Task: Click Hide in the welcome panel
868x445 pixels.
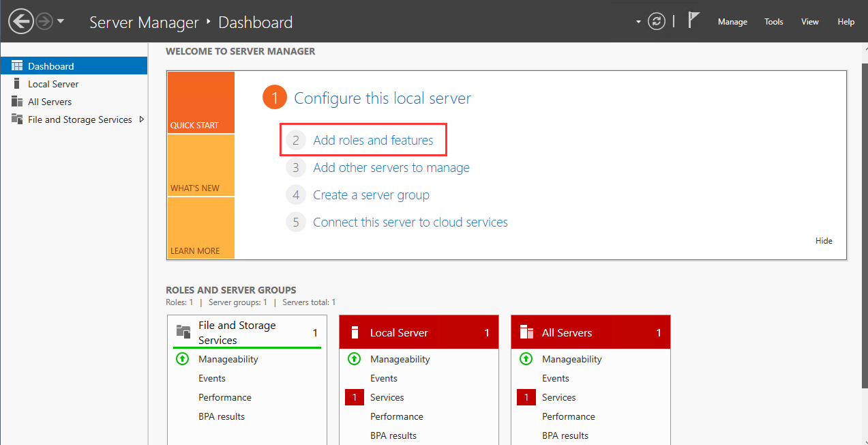Action: pos(824,241)
